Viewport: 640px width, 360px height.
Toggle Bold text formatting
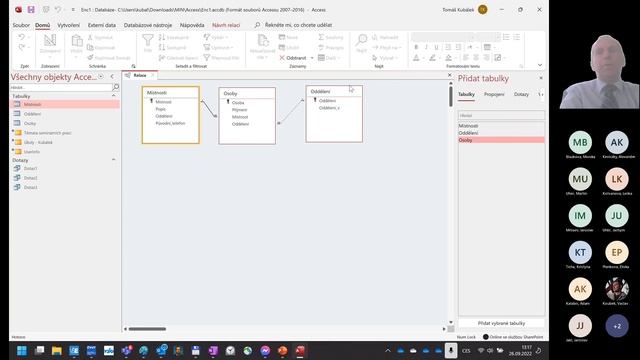pos(416,47)
